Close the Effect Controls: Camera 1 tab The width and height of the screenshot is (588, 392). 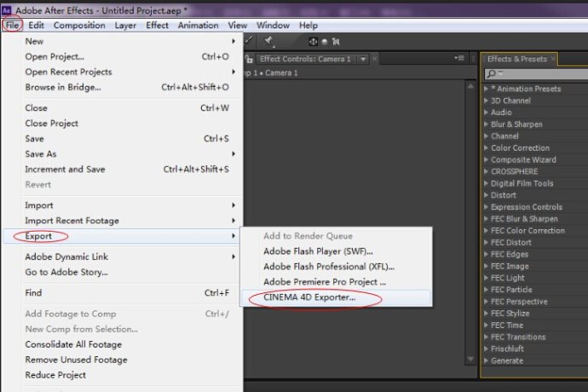pos(374,59)
